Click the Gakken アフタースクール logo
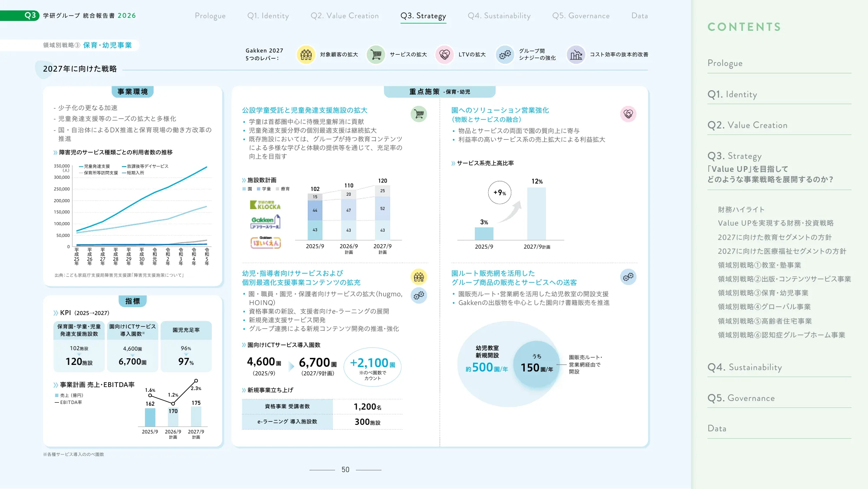Viewport: 868px width, 489px height. click(266, 222)
